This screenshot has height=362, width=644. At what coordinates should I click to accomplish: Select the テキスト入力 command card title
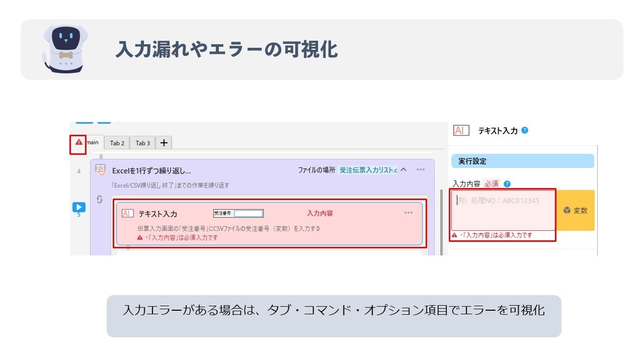click(158, 214)
